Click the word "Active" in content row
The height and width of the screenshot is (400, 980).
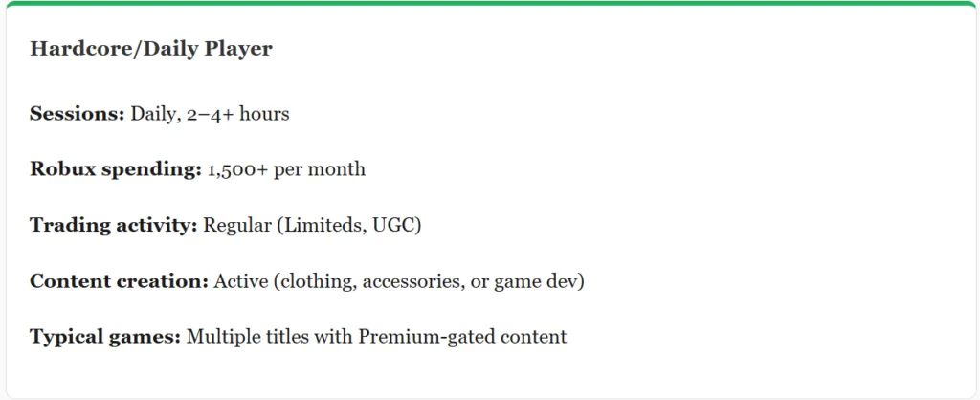[240, 281]
